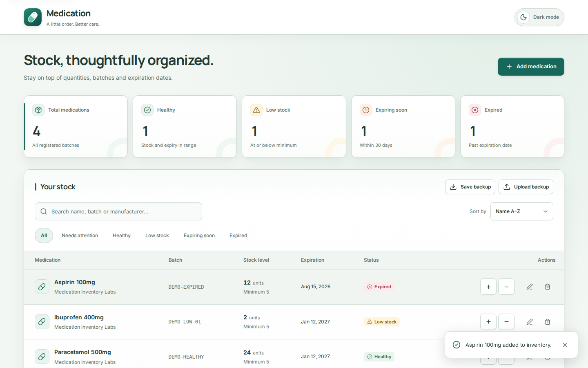Open the Sort by Name A–Z dropdown

(x=521, y=211)
